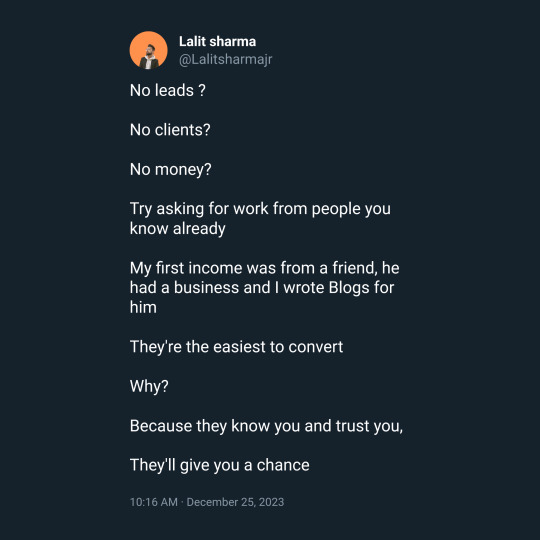This screenshot has height=540, width=540.
Task: Click the single word "him"
Action: (x=143, y=308)
